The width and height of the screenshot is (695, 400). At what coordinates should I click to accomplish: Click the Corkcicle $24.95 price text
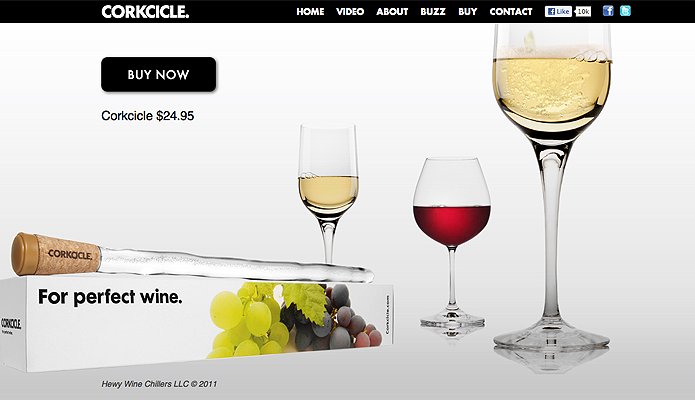click(148, 116)
